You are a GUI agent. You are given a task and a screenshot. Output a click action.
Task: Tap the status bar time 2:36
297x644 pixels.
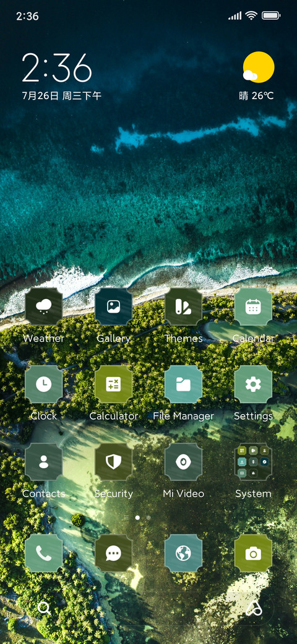coord(27,17)
